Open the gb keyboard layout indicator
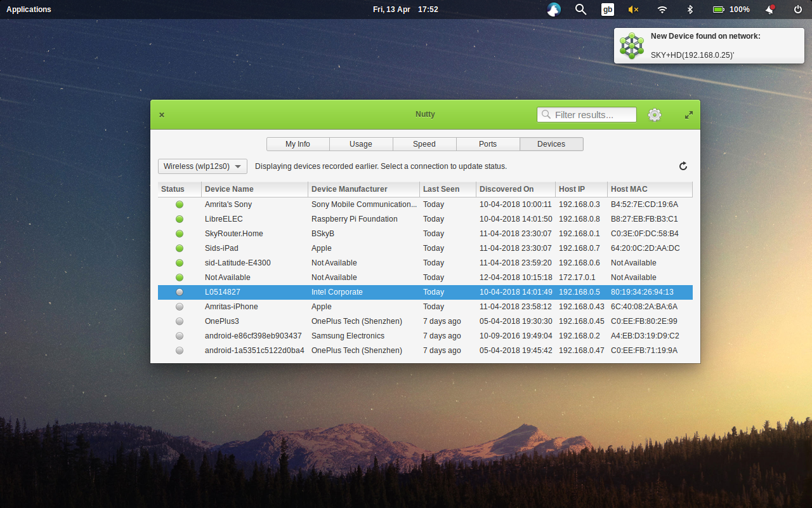812x508 pixels. [x=608, y=10]
